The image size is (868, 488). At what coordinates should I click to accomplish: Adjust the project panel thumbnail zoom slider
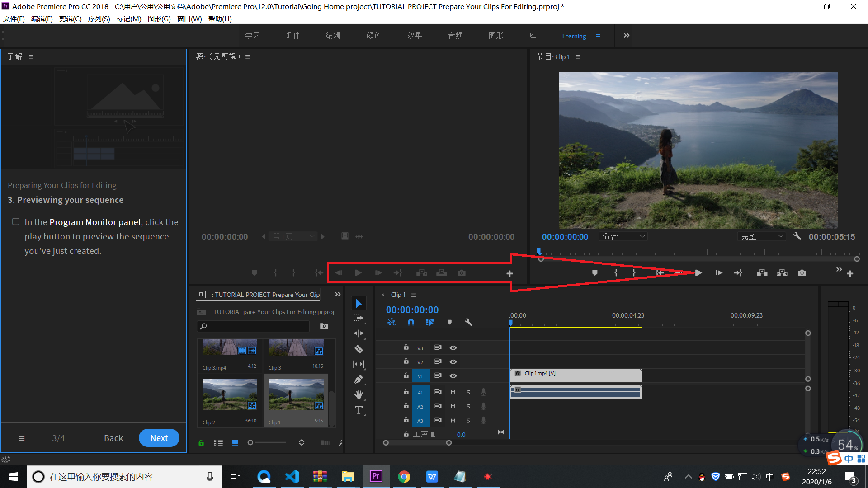tap(250, 443)
